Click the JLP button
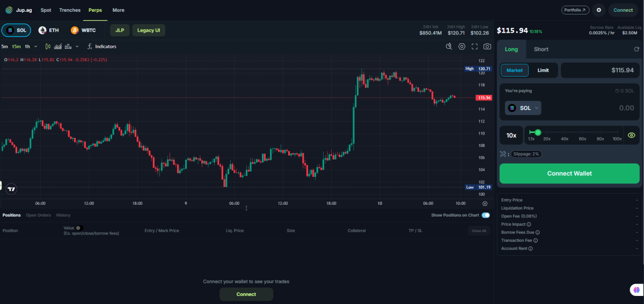The height and width of the screenshot is (304, 644). click(x=119, y=31)
